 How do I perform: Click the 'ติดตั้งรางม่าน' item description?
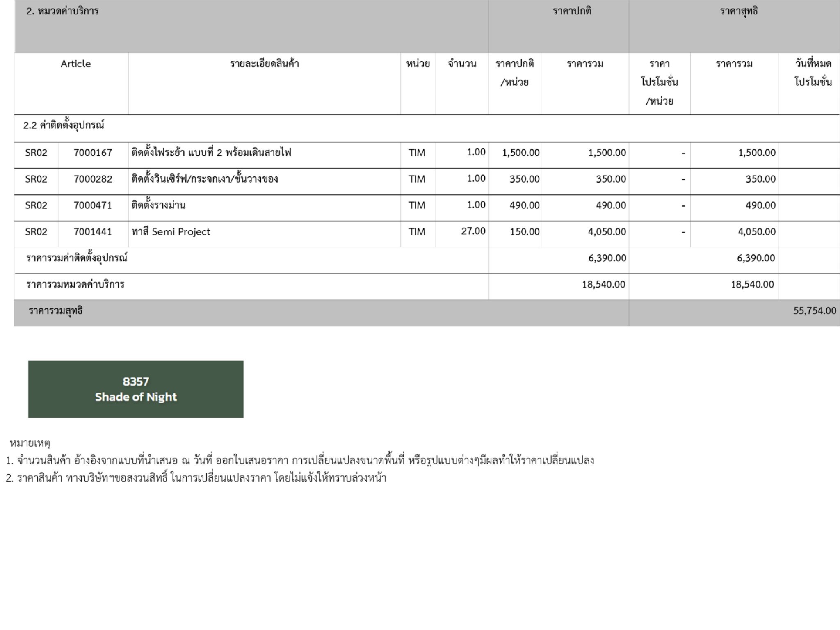coord(158,205)
